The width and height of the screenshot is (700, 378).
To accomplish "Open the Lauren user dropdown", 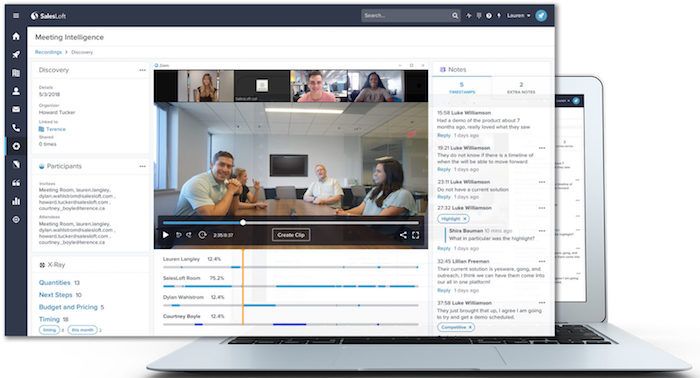I will (518, 16).
